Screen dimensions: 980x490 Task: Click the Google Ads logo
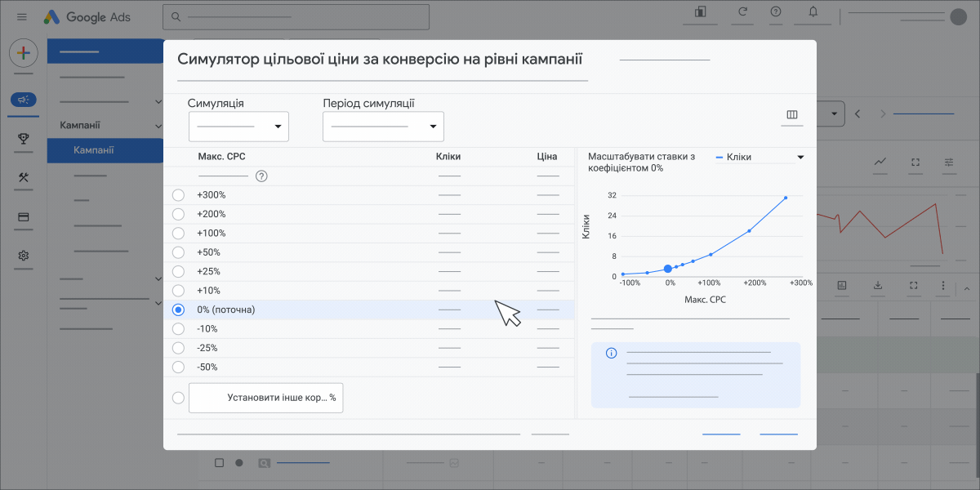[x=87, y=17]
